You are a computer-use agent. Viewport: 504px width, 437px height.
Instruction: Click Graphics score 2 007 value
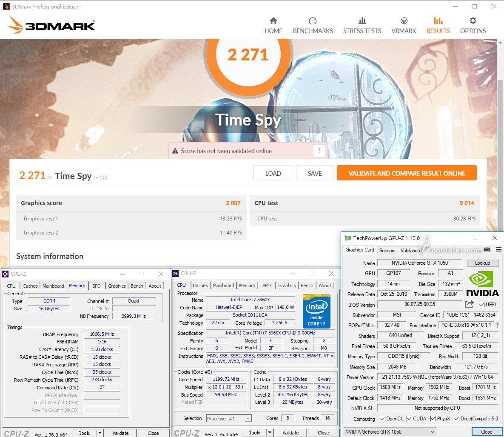(233, 203)
